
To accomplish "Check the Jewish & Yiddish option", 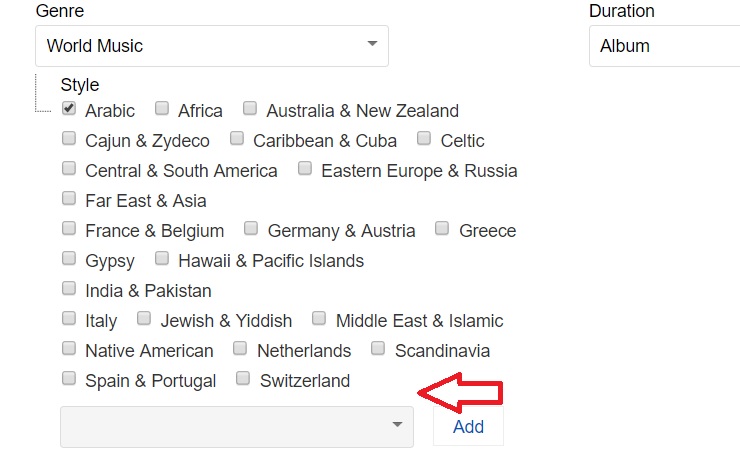I will click(144, 319).
